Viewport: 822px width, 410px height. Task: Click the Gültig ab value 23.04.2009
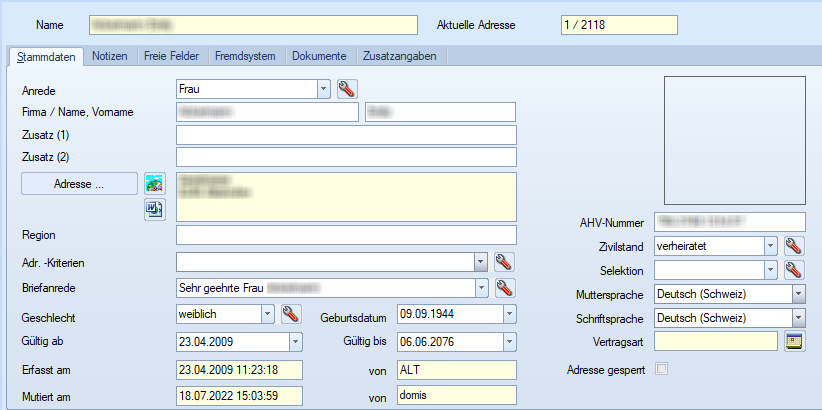tap(206, 342)
